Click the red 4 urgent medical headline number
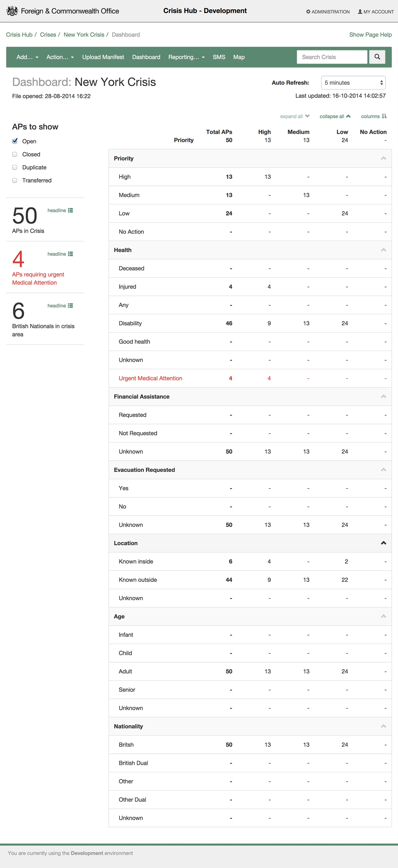Image resolution: width=398 pixels, height=868 pixels. pos(18,259)
